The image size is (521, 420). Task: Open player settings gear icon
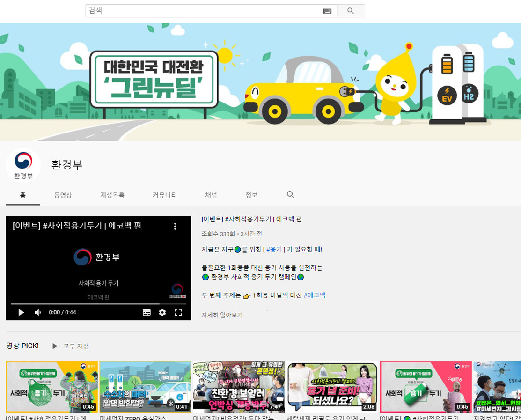[x=162, y=312]
